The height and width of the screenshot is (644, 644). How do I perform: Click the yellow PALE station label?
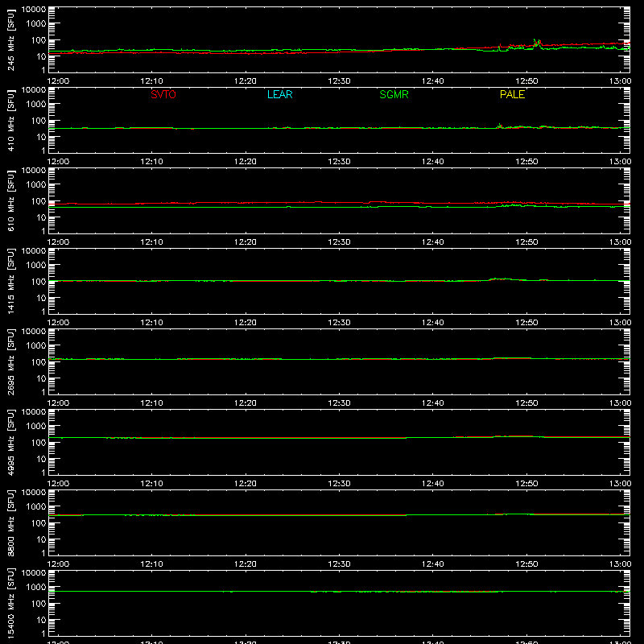click(512, 94)
